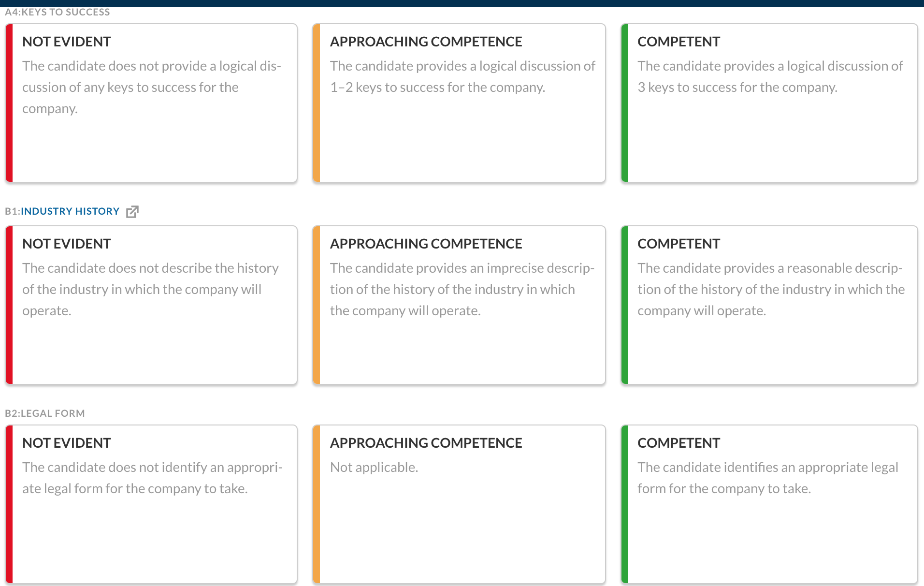Select Not Evident card for Industry History
924x586 pixels.
pos(151,305)
